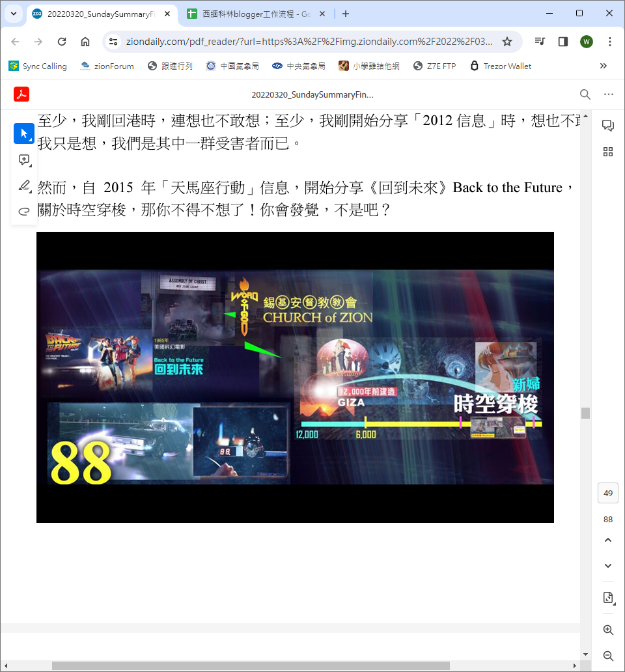Open zionForum bookmark
The width and height of the screenshot is (625, 672).
pyautogui.click(x=107, y=66)
